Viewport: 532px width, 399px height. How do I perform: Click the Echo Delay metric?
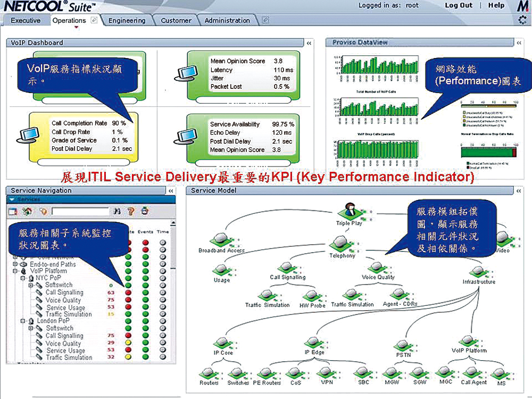click(x=225, y=132)
